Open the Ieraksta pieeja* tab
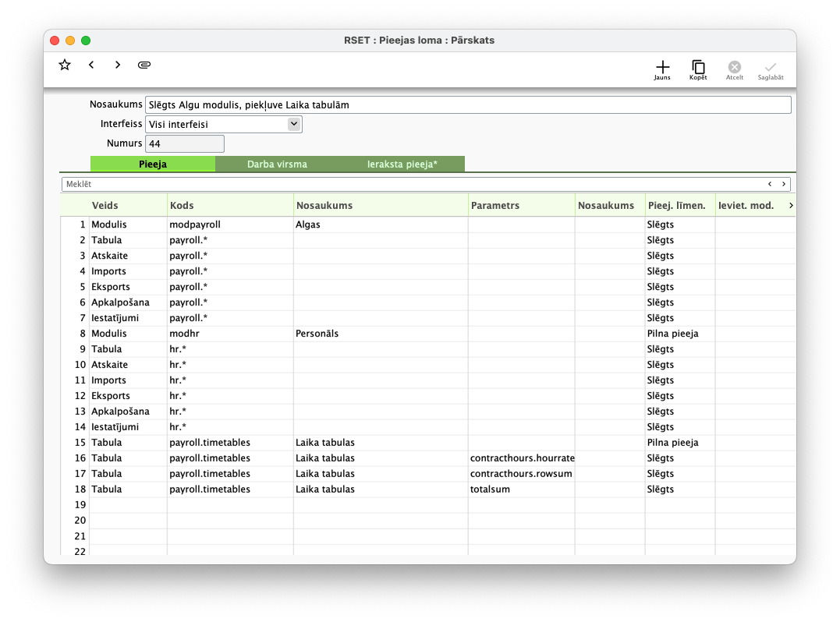Image resolution: width=840 pixels, height=622 pixels. [x=402, y=164]
